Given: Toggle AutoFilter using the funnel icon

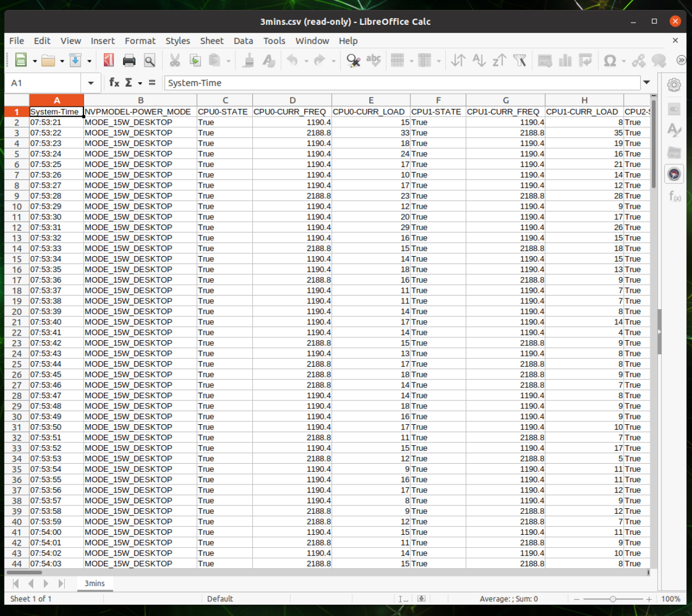Looking at the screenshot, I should [520, 60].
